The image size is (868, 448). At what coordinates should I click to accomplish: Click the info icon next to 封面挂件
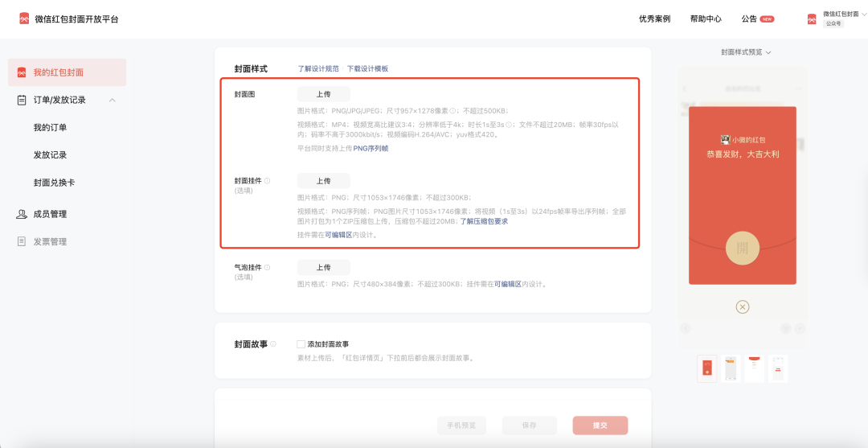click(x=268, y=180)
